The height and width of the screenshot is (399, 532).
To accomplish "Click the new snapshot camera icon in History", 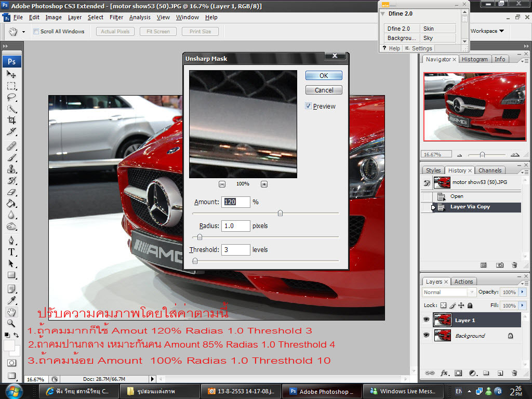I will 500,265.
